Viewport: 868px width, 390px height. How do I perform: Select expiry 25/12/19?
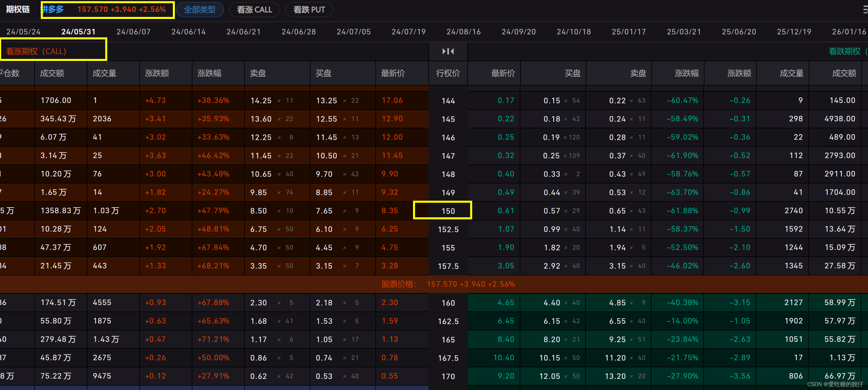pyautogui.click(x=794, y=32)
